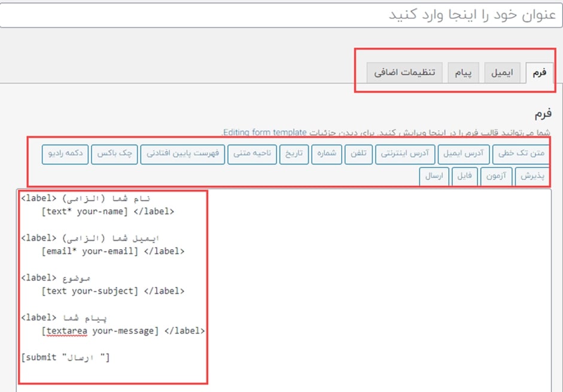Insert a فایل tag
Screen dimensions: 563x392
[x=465, y=176]
